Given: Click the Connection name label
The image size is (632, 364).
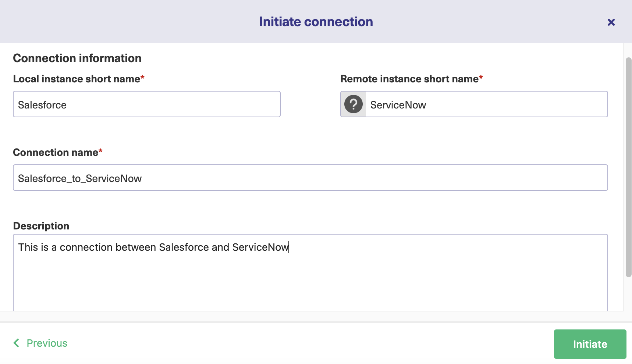Looking at the screenshot, I should (56, 152).
